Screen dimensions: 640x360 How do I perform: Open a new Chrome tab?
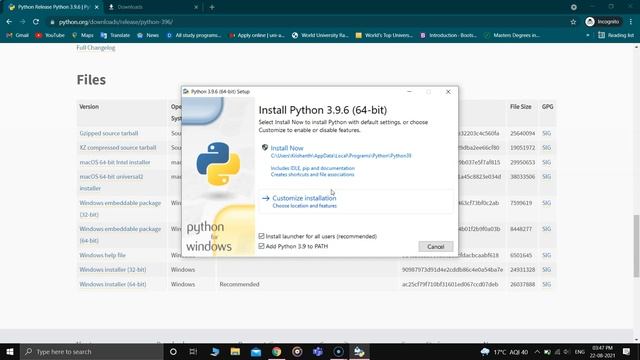pos(212,7)
